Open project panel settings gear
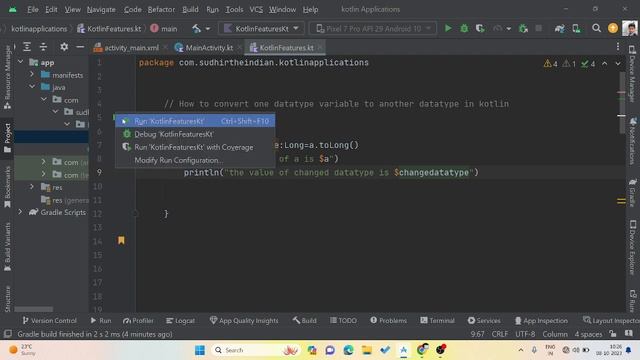 tap(64, 47)
